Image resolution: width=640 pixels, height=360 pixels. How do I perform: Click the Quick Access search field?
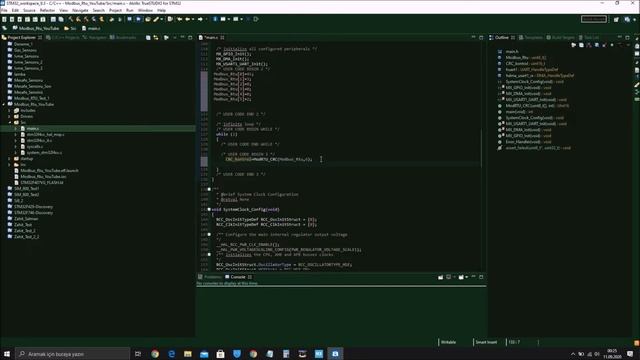(594, 19)
